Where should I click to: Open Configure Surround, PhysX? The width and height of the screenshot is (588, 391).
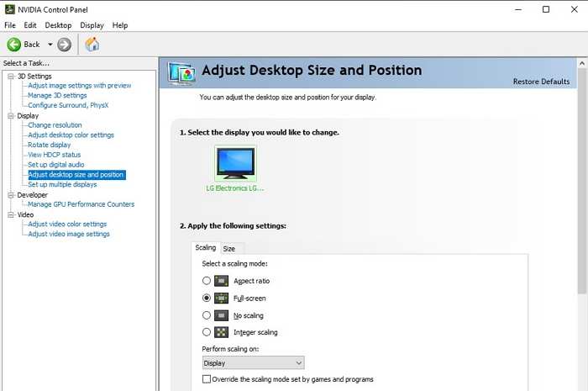(68, 105)
